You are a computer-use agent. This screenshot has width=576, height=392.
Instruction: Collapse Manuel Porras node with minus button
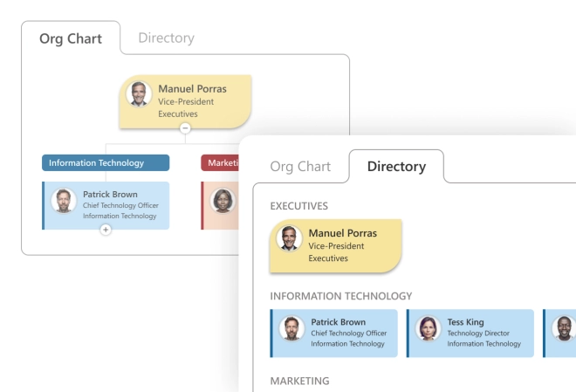click(185, 128)
